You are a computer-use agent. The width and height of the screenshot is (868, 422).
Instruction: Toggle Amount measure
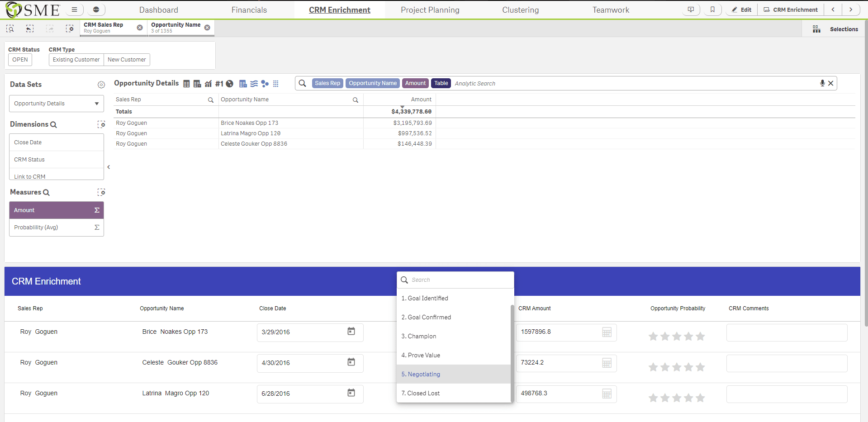point(57,210)
